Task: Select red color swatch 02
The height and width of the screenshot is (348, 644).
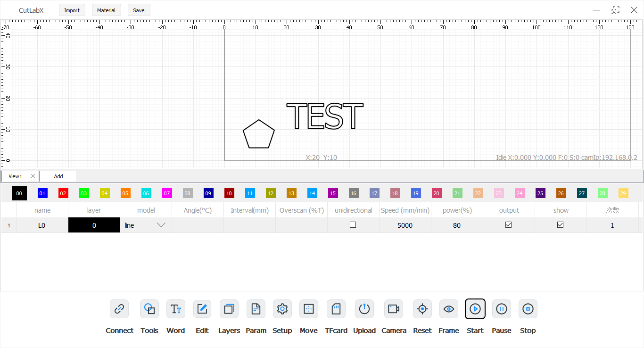Action: 63,193
